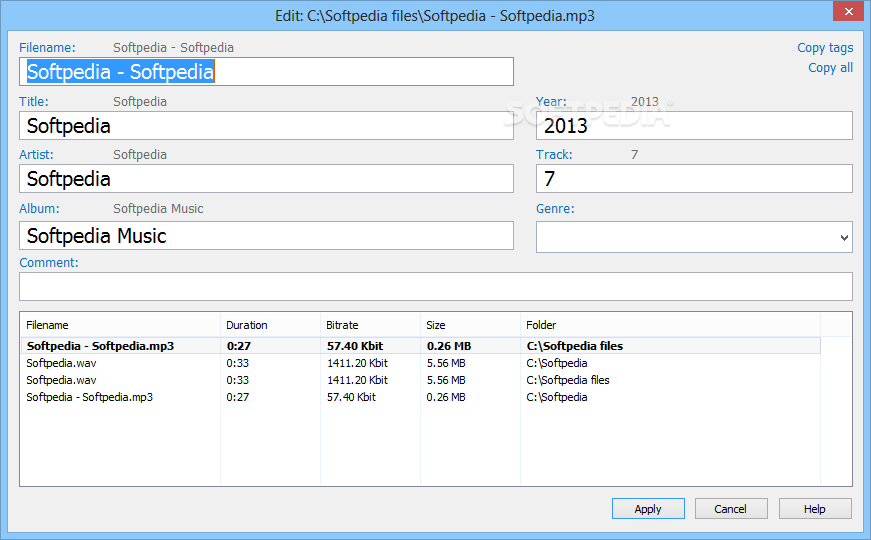Click the Copy tags link
Viewport: 871px width, 540px height.
(825, 48)
